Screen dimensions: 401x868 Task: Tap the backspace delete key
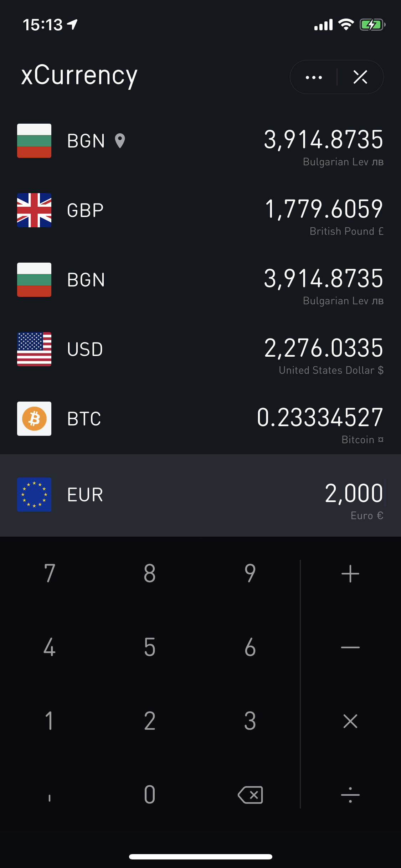click(x=250, y=795)
